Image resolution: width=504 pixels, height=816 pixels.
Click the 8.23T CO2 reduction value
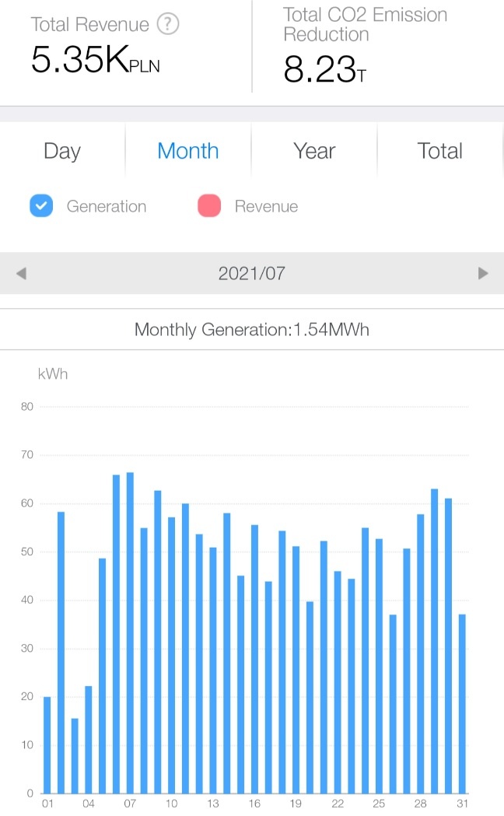click(325, 69)
